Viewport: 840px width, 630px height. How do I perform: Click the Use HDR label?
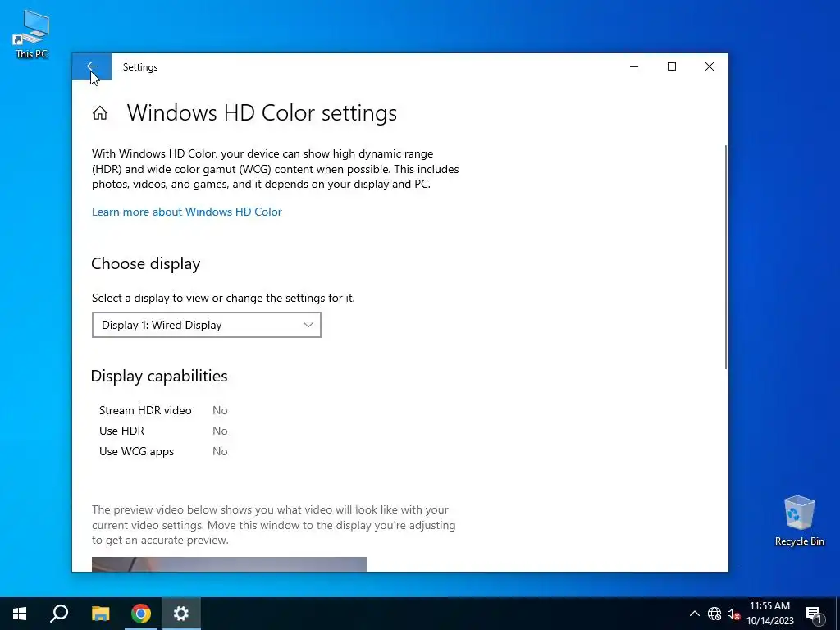[121, 431]
